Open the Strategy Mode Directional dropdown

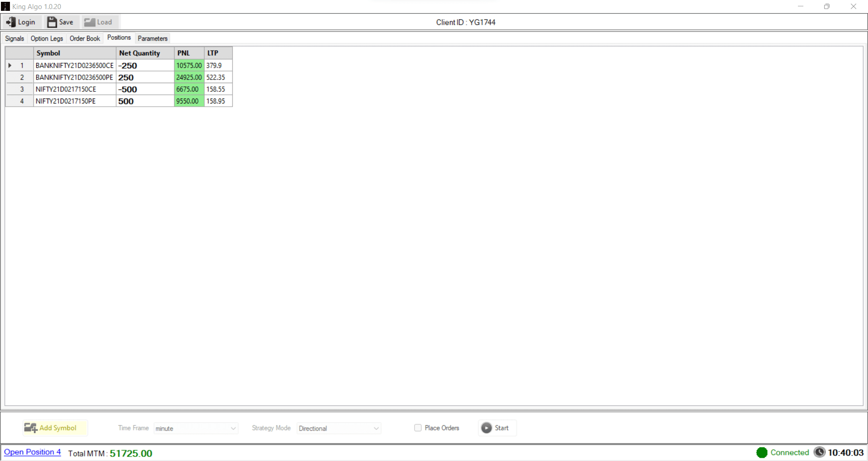pos(339,428)
